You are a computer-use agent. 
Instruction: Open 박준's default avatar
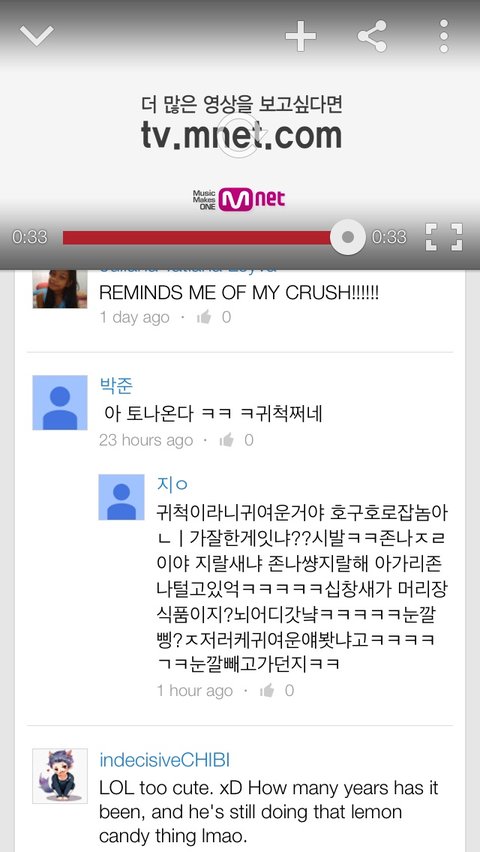pyautogui.click(x=60, y=403)
